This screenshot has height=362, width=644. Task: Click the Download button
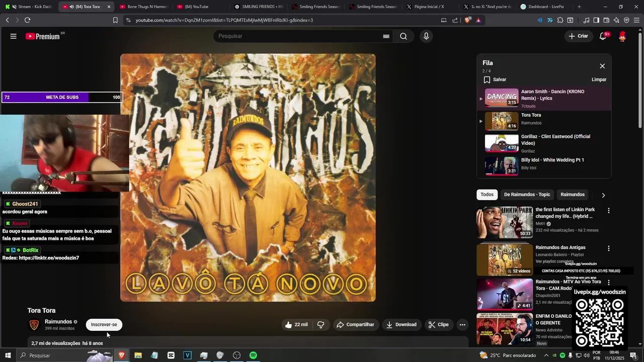[401, 325]
